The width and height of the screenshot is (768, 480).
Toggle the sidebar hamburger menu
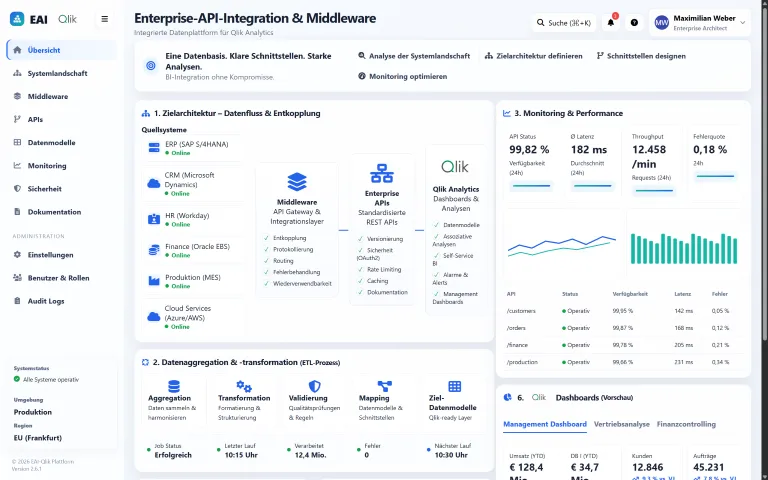coord(104,19)
